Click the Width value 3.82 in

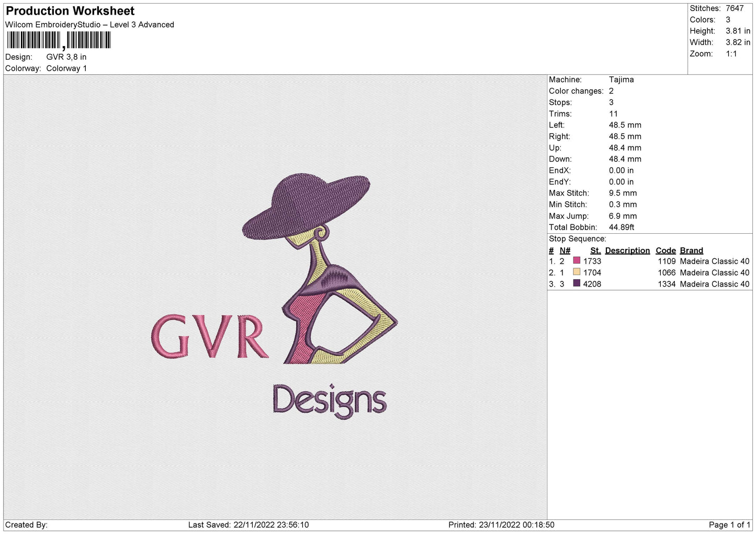[738, 42]
